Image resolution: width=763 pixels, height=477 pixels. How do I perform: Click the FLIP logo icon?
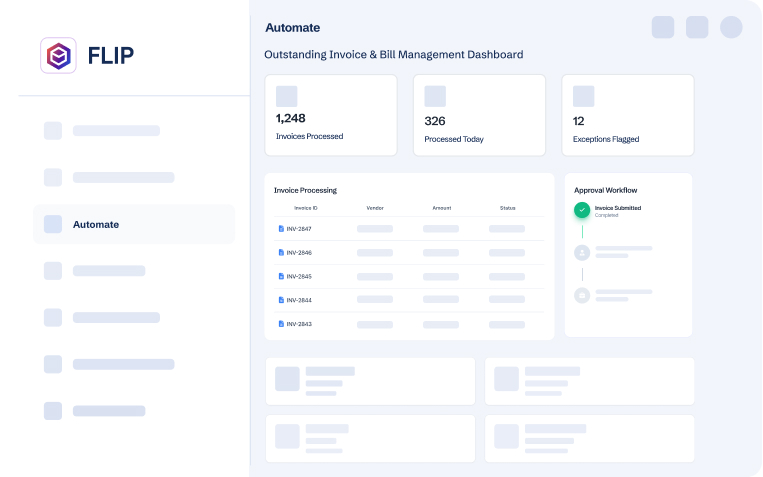click(x=58, y=55)
